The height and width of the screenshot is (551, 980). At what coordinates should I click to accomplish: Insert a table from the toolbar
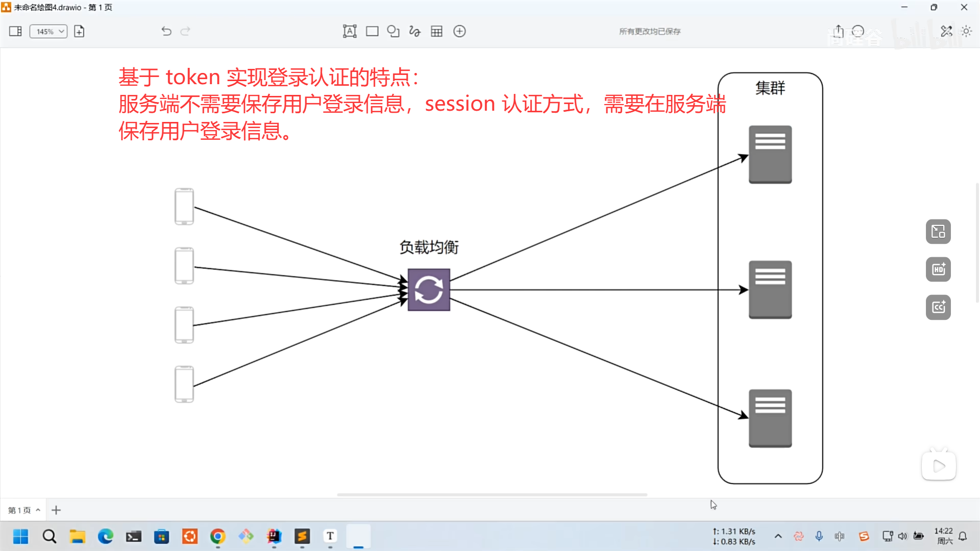click(x=436, y=31)
